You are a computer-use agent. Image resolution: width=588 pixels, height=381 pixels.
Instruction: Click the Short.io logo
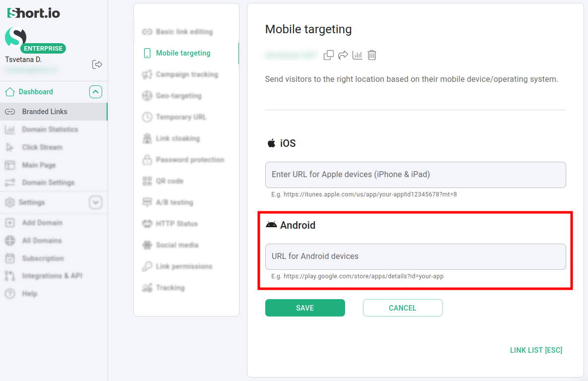point(32,12)
